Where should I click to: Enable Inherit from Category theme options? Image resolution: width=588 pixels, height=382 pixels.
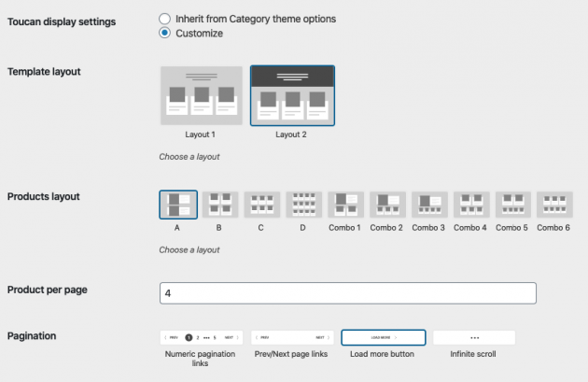(165, 19)
